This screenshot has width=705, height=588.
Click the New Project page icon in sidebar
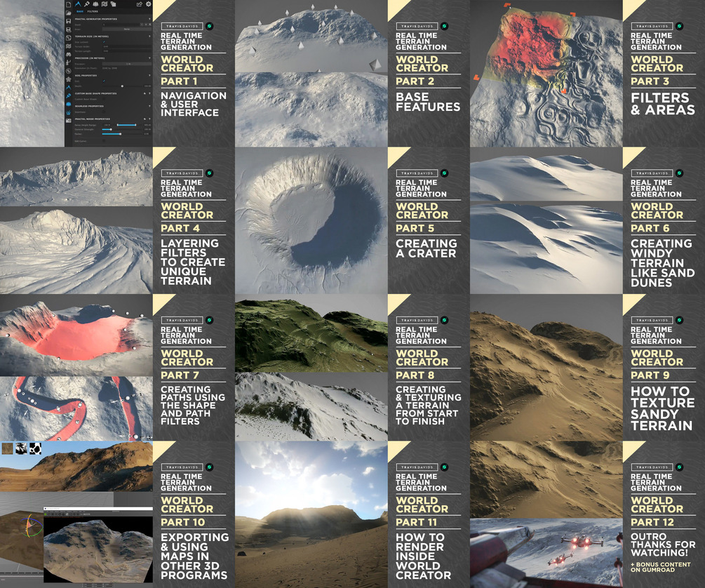pos(68,5)
